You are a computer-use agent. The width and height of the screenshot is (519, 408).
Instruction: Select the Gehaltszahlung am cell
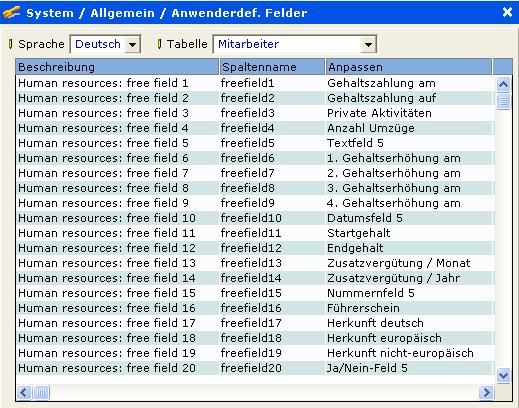click(410, 83)
